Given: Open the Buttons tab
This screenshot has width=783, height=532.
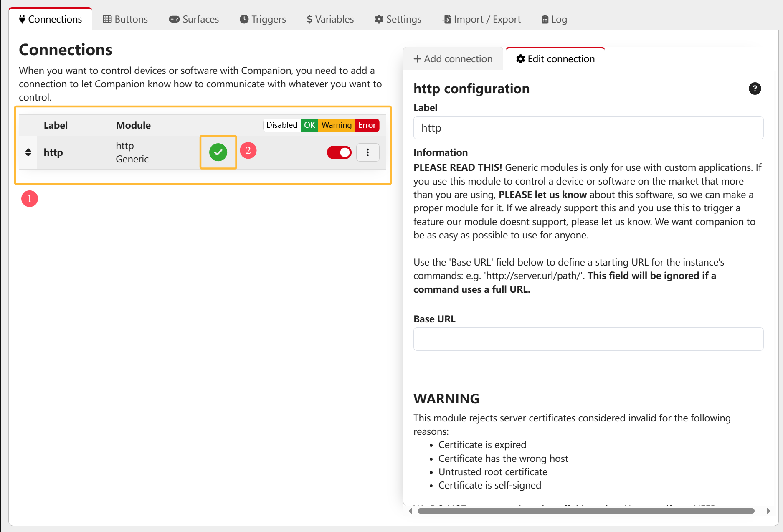Looking at the screenshot, I should tap(125, 19).
